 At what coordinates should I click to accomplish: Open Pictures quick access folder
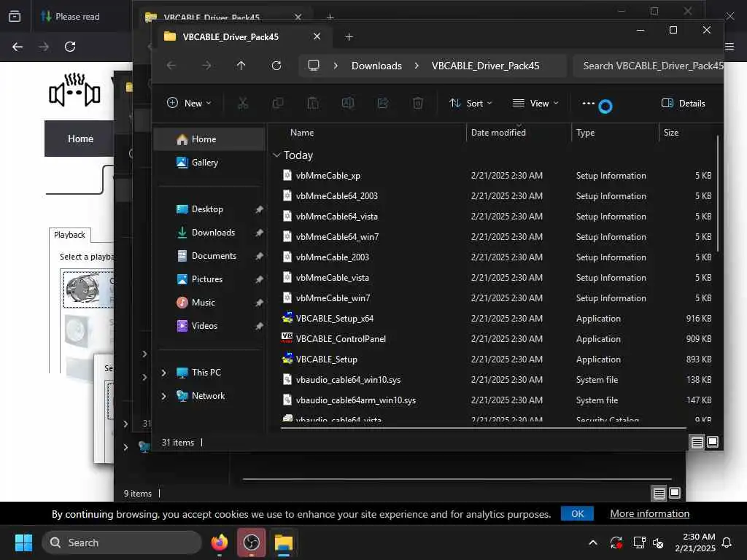pos(209,279)
